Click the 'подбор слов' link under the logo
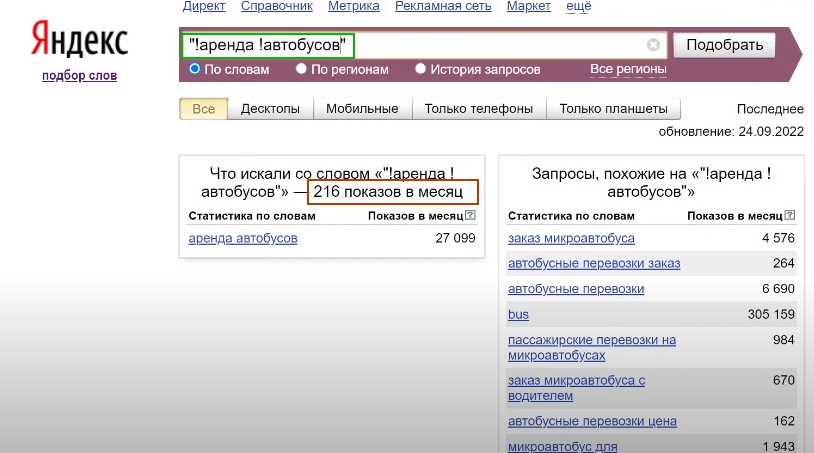Image resolution: width=814 pixels, height=453 pixels. tap(79, 76)
